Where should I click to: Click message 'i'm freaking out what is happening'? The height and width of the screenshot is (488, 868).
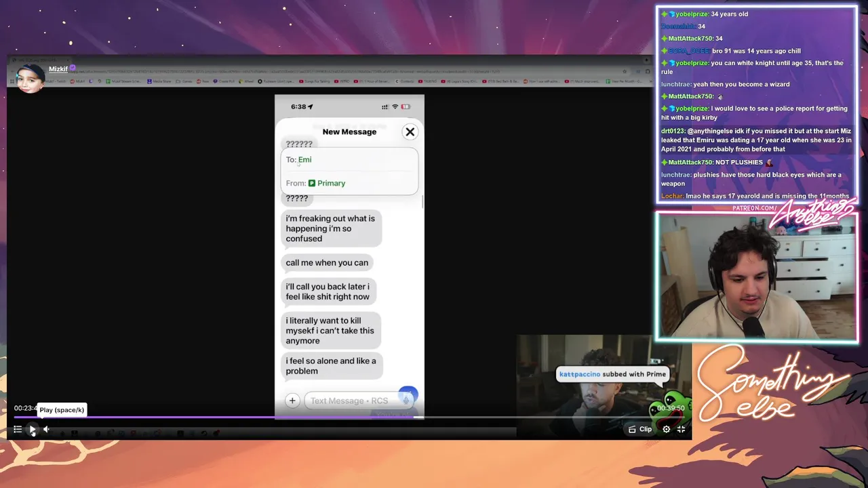331,228
